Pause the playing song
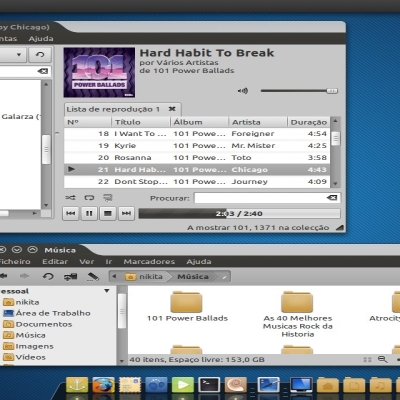Image resolution: width=400 pixels, height=400 pixels. [x=89, y=214]
